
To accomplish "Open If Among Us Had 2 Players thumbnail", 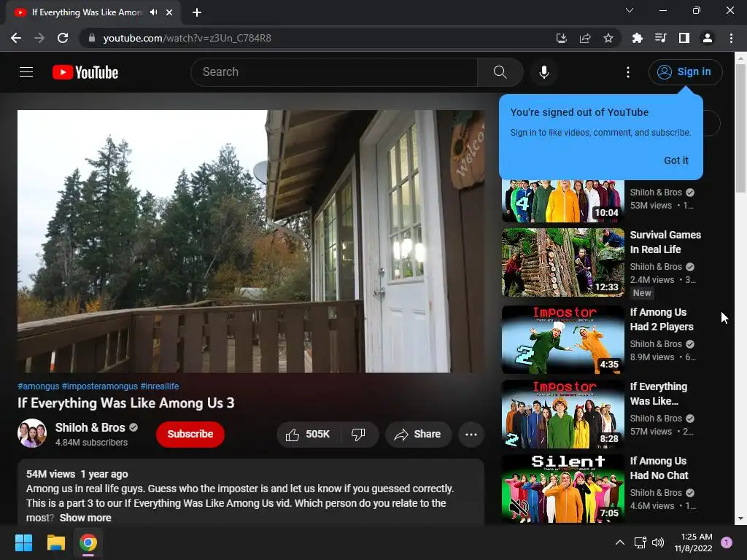I will click(x=562, y=340).
